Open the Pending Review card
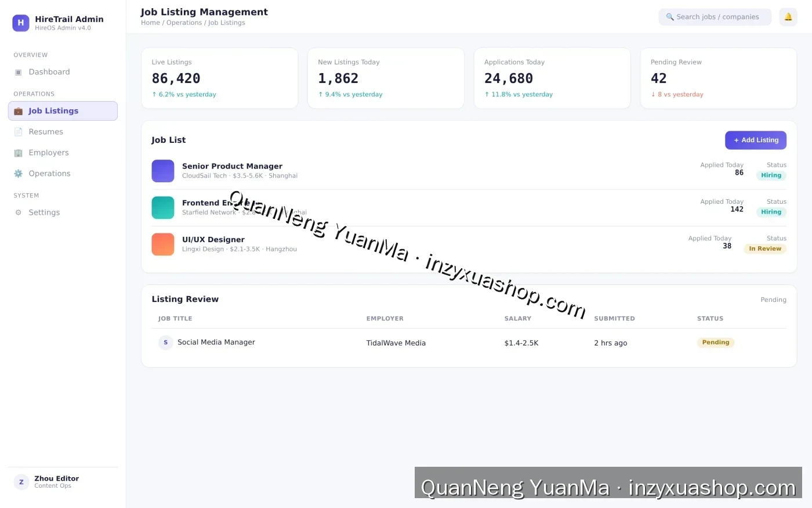Screen dimensions: 812x508 pos(719,78)
